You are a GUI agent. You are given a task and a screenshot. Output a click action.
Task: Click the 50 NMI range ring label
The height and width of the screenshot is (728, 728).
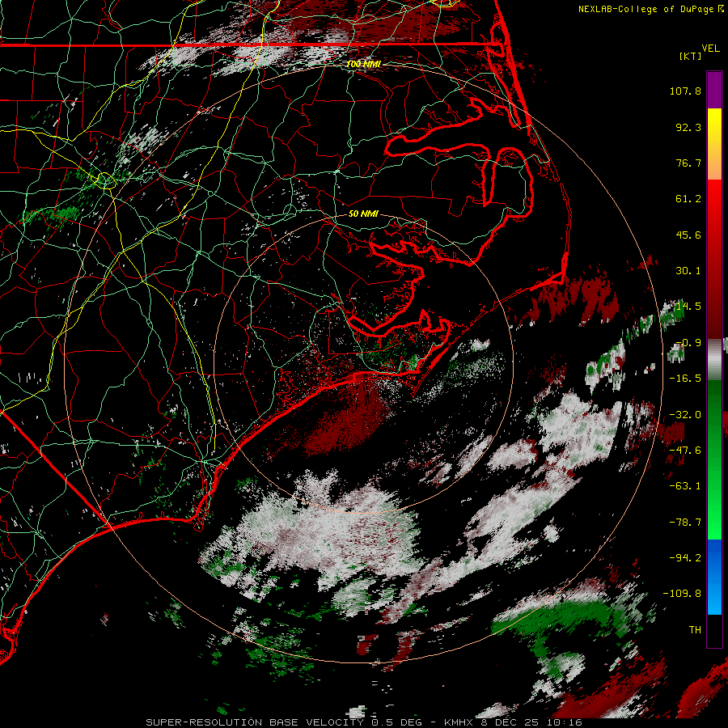coord(363,214)
